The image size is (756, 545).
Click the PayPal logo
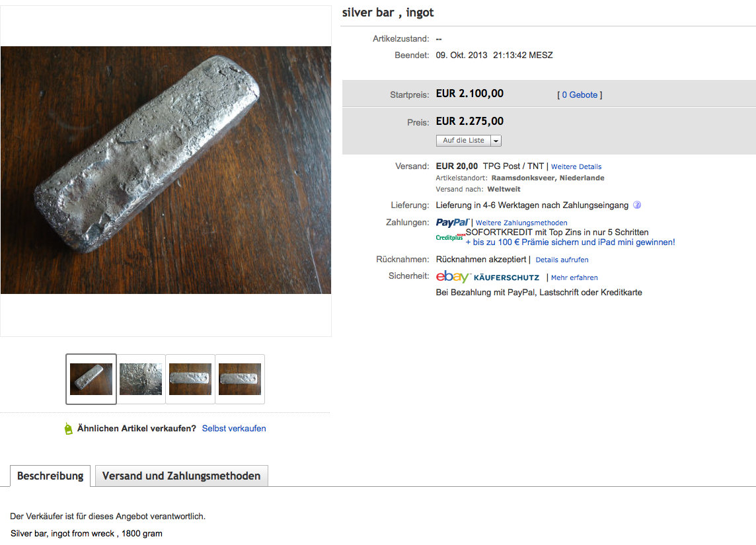452,223
